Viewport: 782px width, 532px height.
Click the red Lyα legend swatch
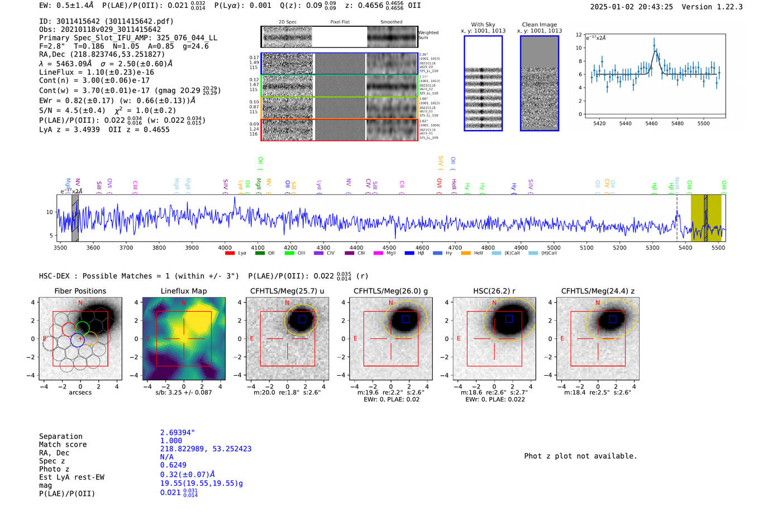point(230,253)
